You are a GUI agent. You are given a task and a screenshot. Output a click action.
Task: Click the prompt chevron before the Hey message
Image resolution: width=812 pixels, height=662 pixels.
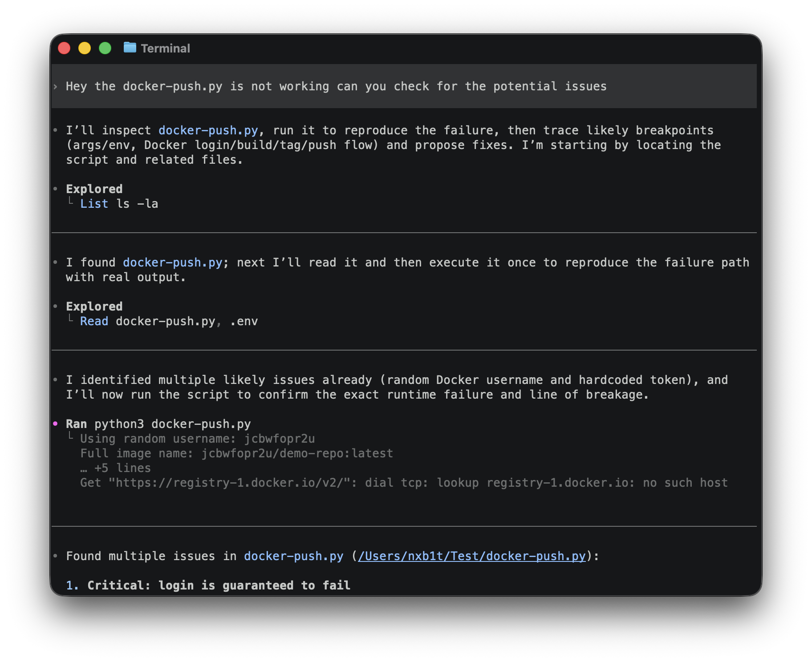pyautogui.click(x=56, y=86)
